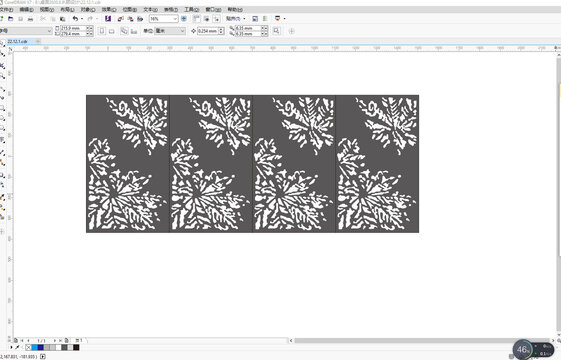Add a page via the left navigator icon
This screenshot has width=561, height=360.
(x=16, y=340)
